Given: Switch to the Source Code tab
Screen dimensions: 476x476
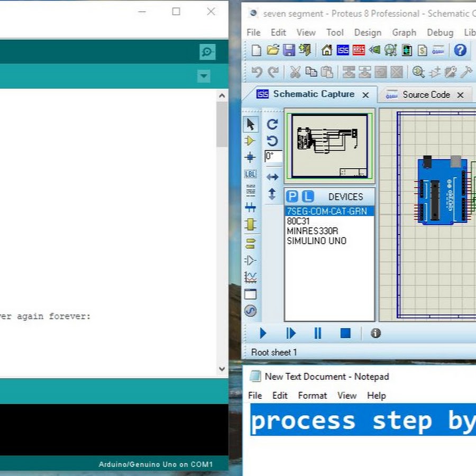Looking at the screenshot, I should pos(425,95).
